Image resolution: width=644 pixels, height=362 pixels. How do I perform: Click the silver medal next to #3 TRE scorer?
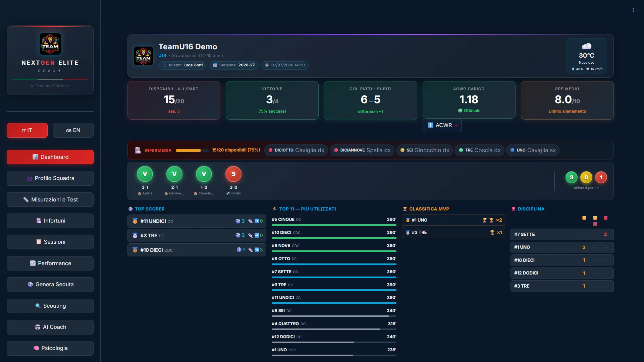(x=135, y=236)
